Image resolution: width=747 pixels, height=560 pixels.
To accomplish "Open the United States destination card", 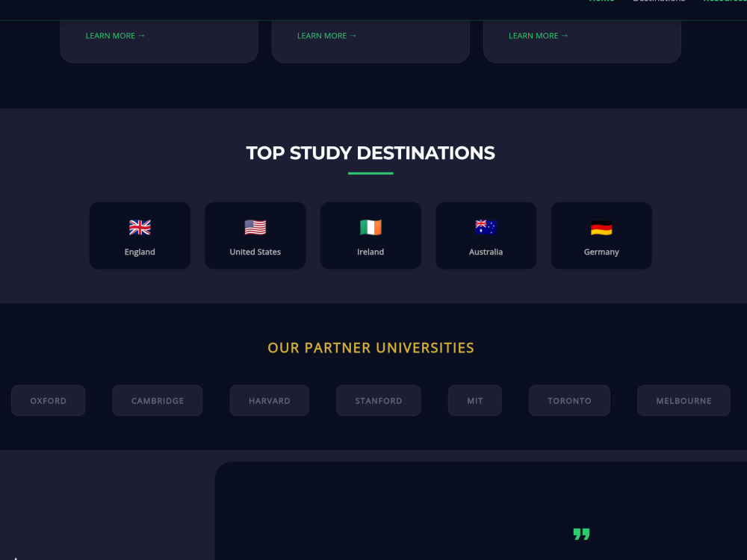I will point(255,235).
